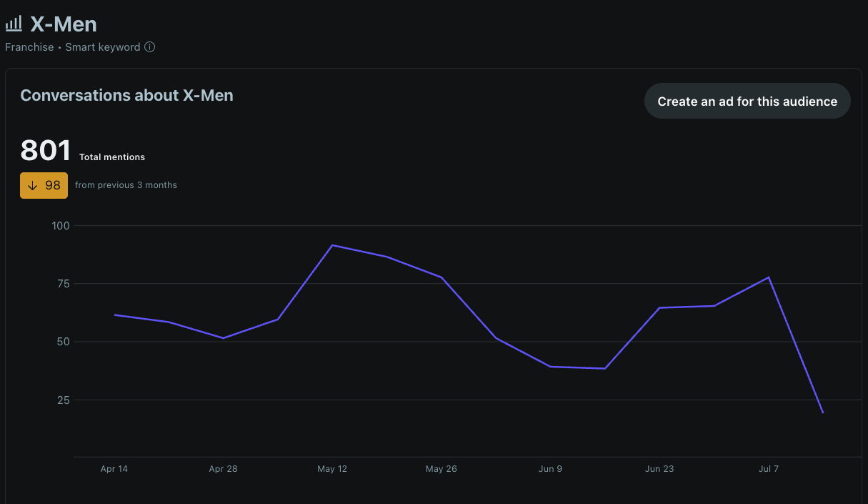Click the down-arrow icon in the 98 badge

32,185
